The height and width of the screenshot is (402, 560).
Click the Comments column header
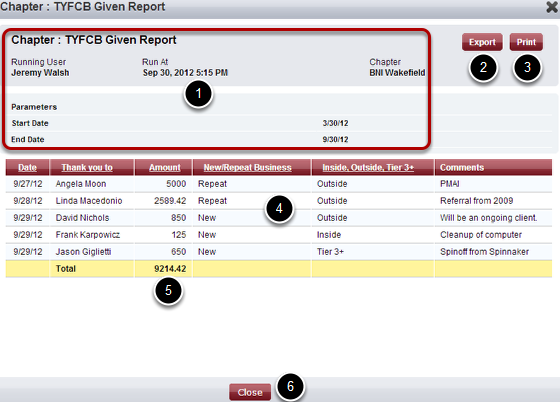coord(462,167)
